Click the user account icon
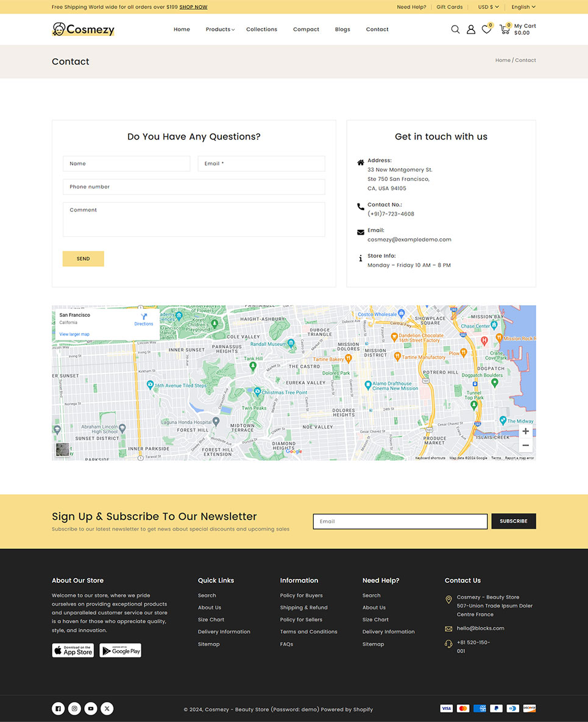The height and width of the screenshot is (722, 588). [471, 29]
